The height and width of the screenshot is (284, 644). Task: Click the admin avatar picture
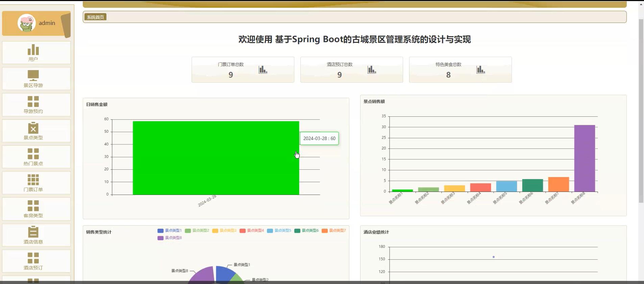[x=27, y=23]
